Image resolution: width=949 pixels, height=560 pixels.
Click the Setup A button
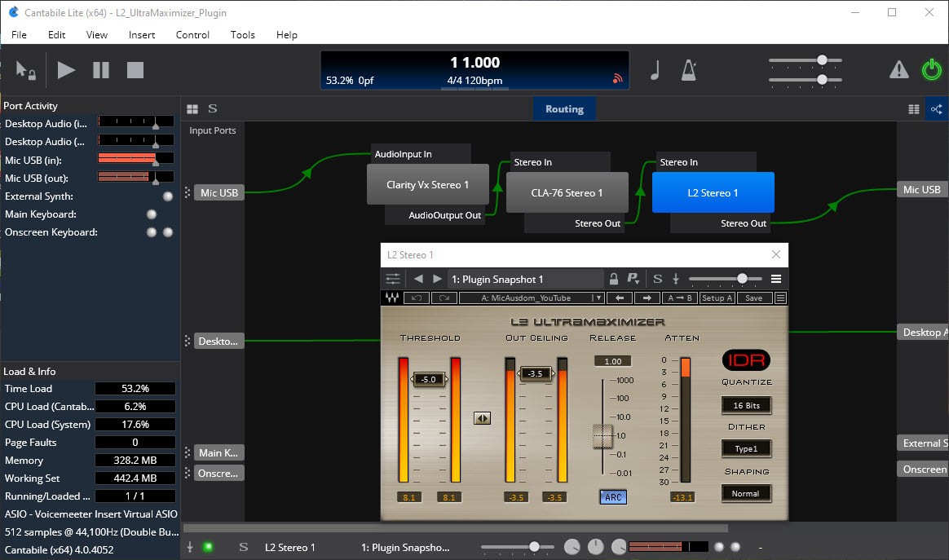[717, 298]
